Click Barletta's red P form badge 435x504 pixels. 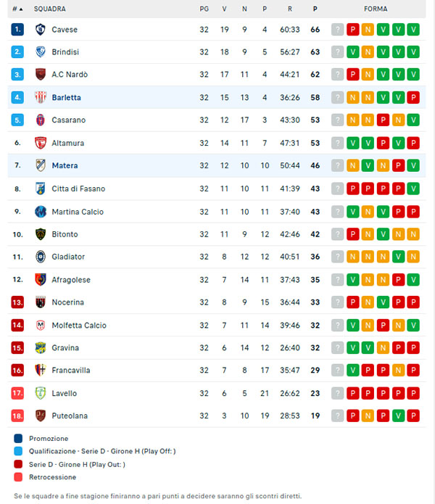click(x=413, y=97)
